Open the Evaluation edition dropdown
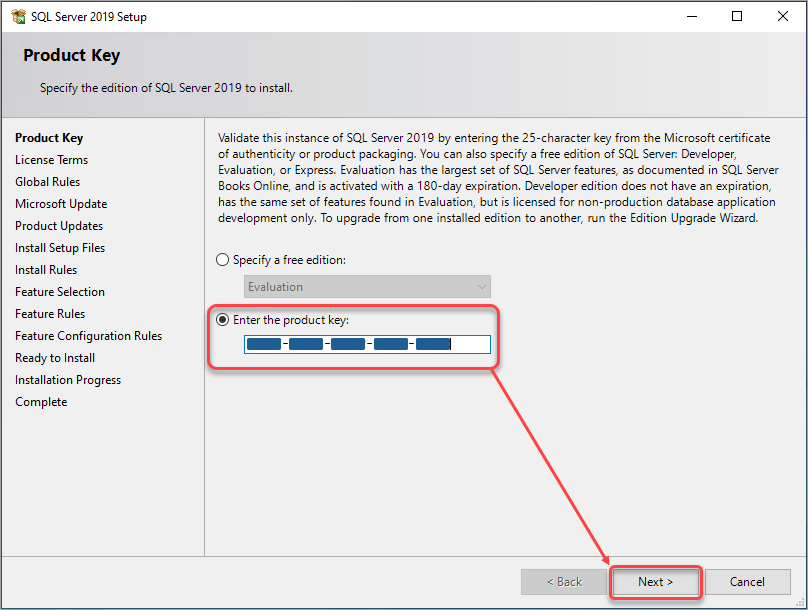Screen dimensions: 808x610 click(367, 286)
